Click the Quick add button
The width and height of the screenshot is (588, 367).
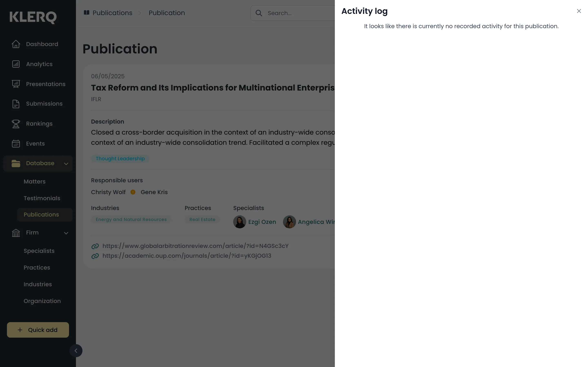[x=38, y=330]
